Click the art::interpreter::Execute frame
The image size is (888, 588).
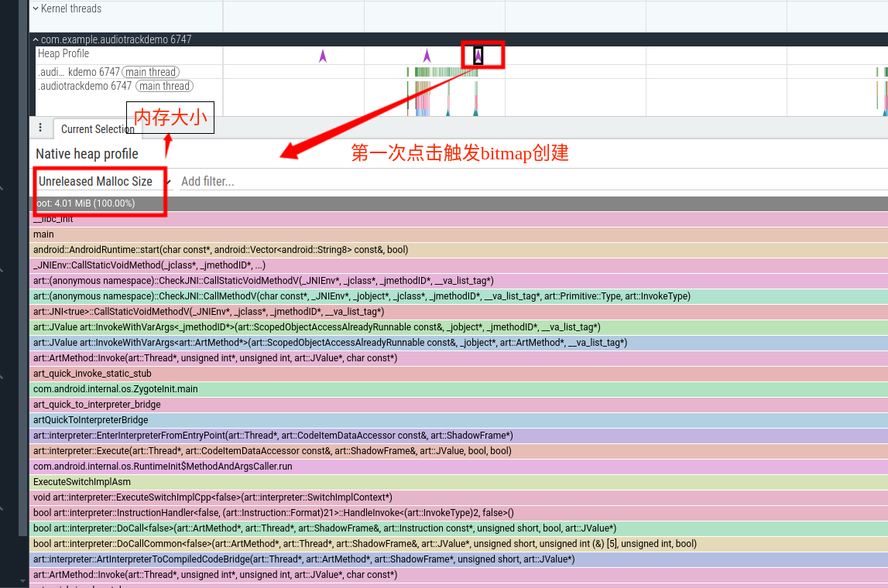[459, 450]
